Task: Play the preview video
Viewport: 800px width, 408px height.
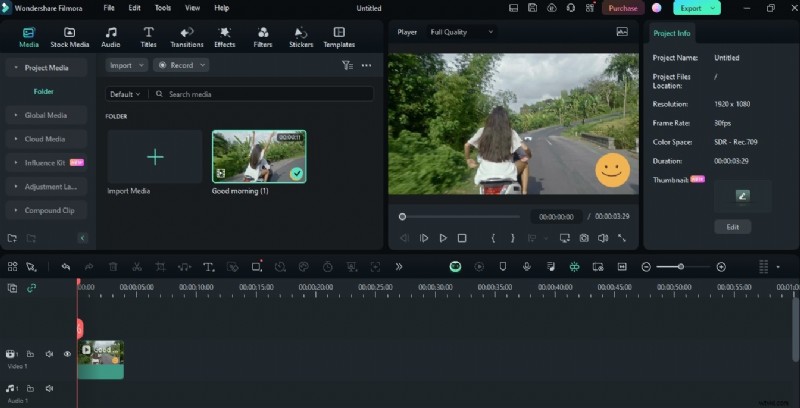Action: [x=443, y=238]
